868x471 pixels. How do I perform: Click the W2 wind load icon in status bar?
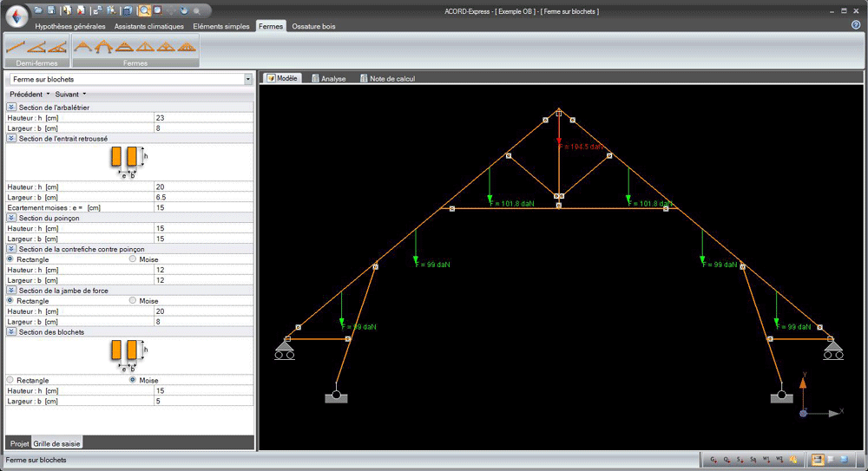(779, 460)
